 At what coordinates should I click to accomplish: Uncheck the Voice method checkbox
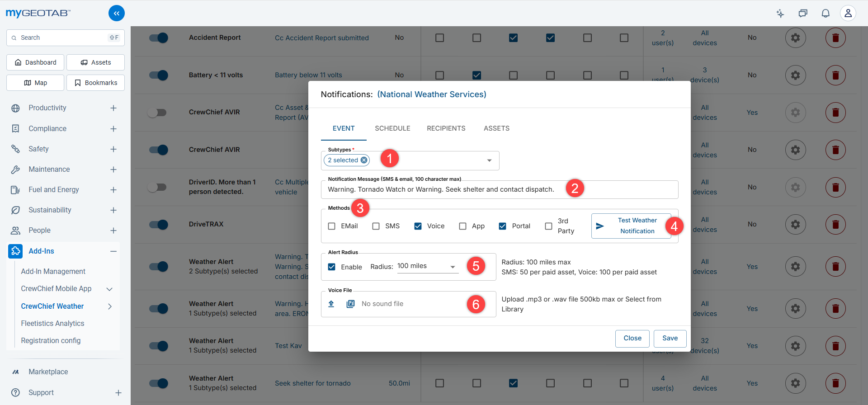(418, 226)
